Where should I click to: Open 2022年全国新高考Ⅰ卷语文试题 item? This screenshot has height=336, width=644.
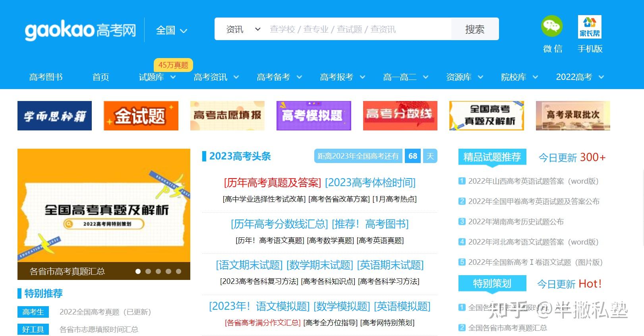[536, 262]
